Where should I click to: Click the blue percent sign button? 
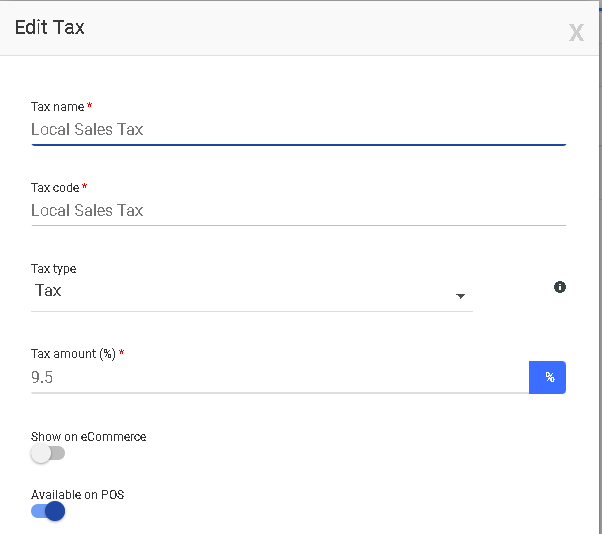tap(547, 377)
